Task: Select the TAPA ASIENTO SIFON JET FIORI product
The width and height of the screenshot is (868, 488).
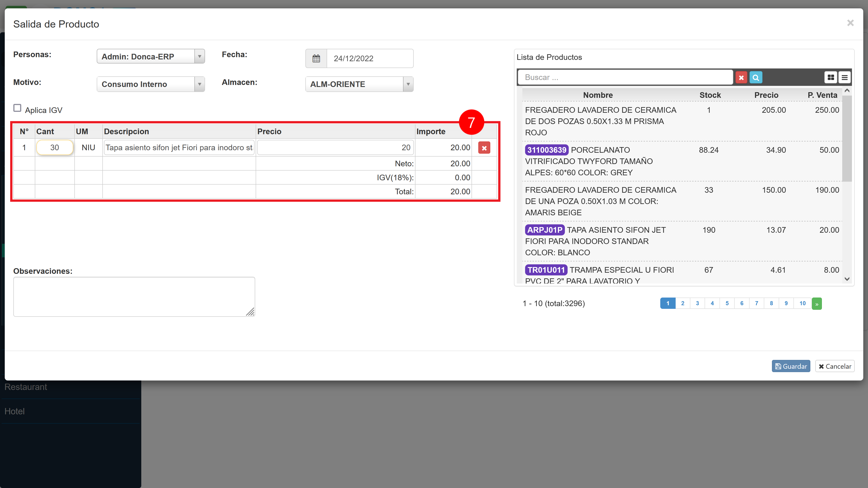Action: (682, 241)
